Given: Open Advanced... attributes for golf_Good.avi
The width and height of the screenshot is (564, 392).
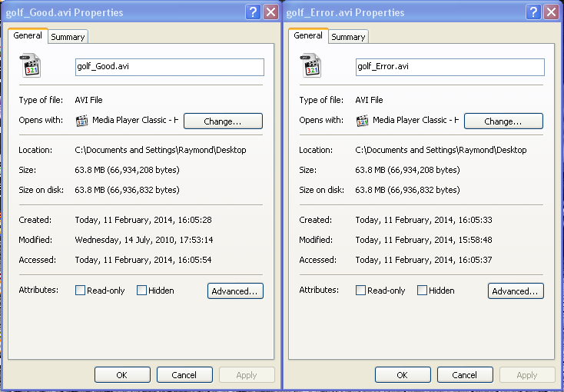Looking at the screenshot, I should (235, 291).
